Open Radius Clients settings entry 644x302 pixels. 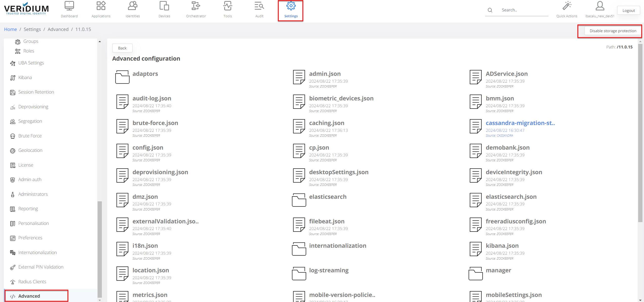(x=32, y=282)
